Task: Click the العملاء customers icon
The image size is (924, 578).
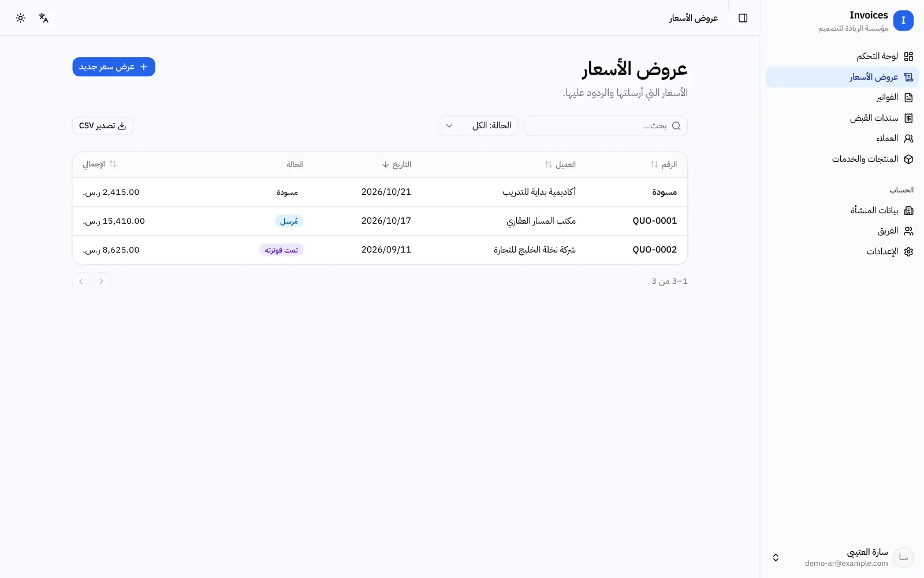Action: click(x=908, y=138)
